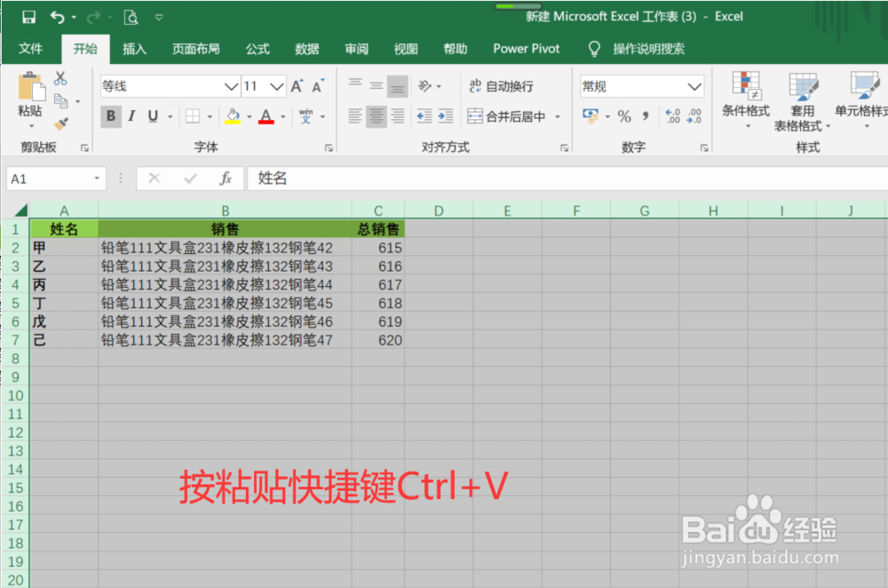This screenshot has width=888, height=588.
Task: Click the Save icon in Quick Access Toolbar
Action: tap(27, 16)
